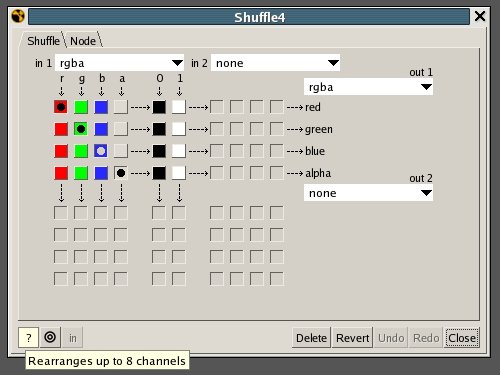Image resolution: width=500 pixels, height=375 pixels.
Task: Route red input to green output
Action: click(x=61, y=129)
